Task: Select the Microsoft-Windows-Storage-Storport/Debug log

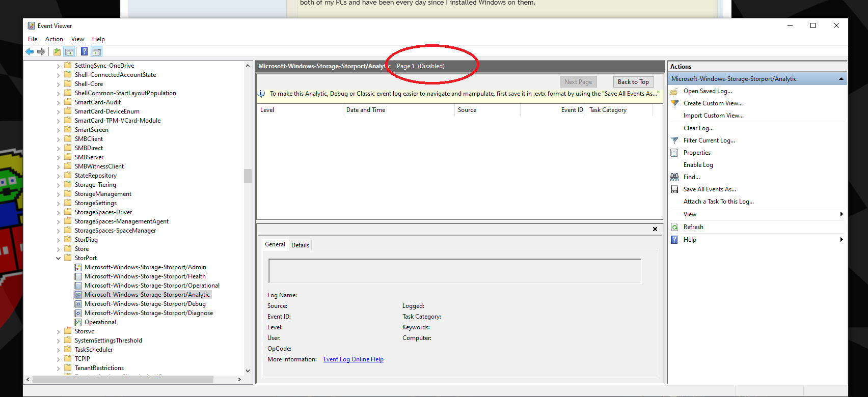Action: pyautogui.click(x=145, y=304)
